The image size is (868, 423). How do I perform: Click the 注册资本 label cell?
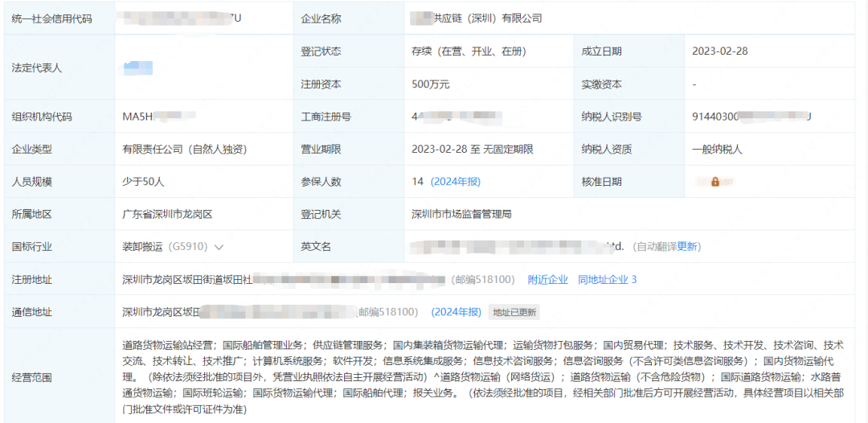tap(349, 84)
